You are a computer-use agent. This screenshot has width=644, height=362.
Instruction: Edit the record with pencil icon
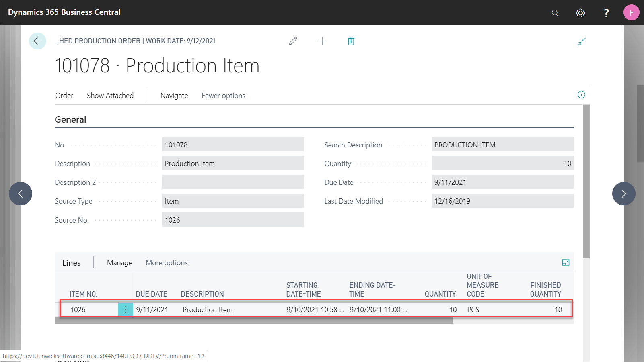[x=293, y=41]
